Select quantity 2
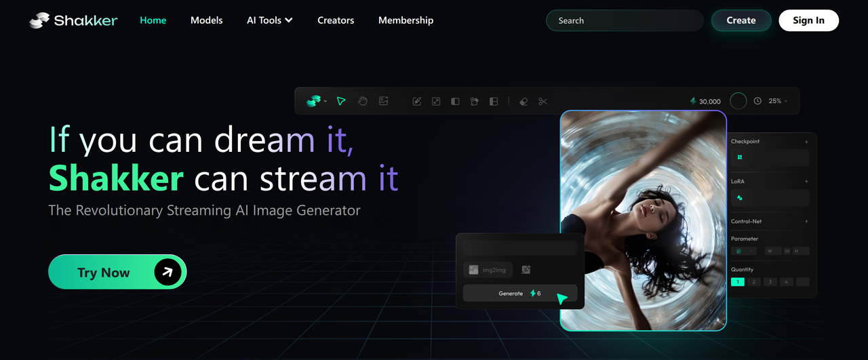Image resolution: width=868 pixels, height=360 pixels. [753, 281]
